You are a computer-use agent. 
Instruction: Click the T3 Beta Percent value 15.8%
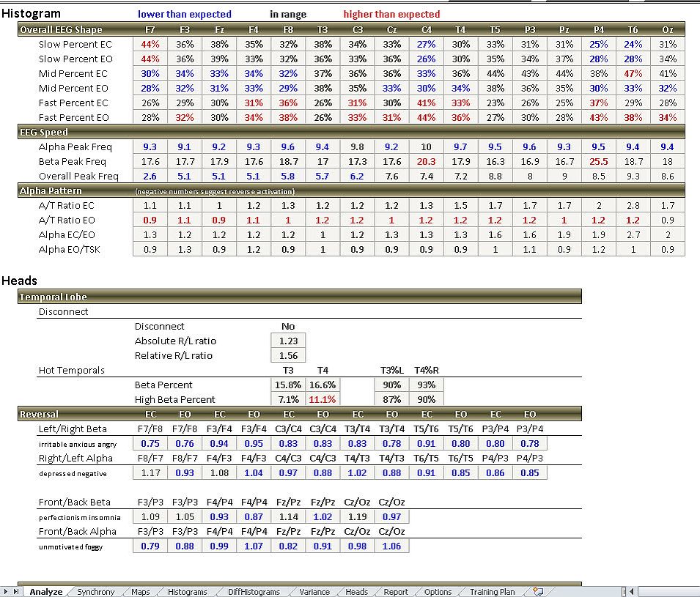coord(288,385)
